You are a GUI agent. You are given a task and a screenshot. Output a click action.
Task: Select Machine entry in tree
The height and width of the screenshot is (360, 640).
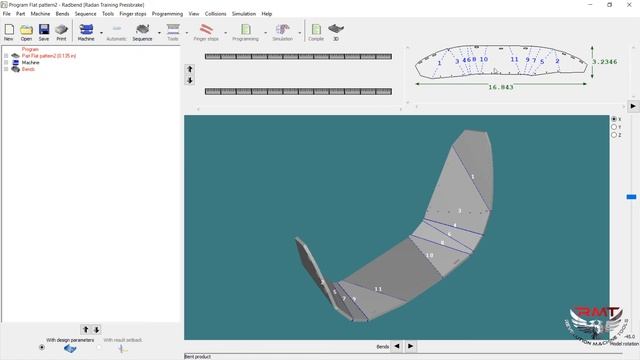[x=31, y=62]
